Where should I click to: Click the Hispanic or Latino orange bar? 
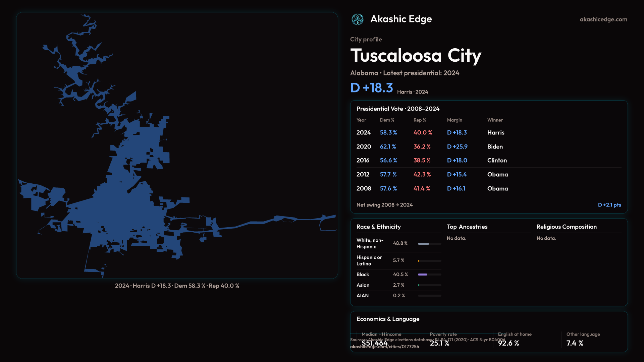(x=419, y=261)
